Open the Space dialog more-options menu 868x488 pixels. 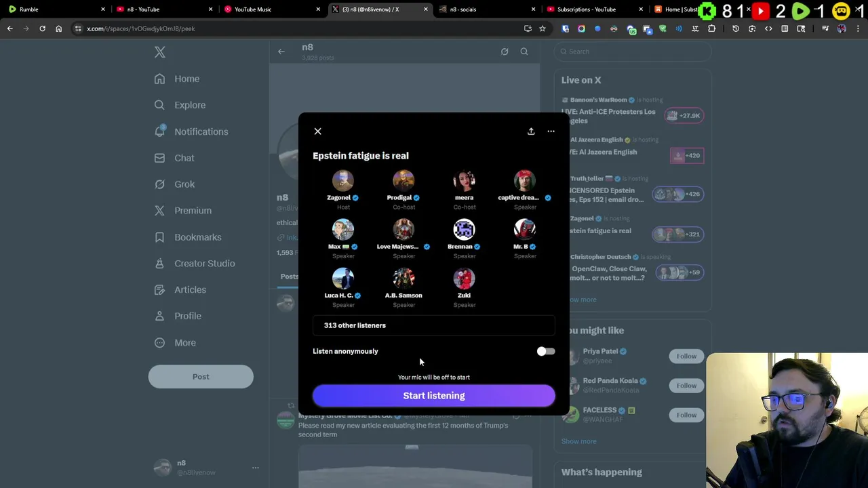tap(551, 131)
